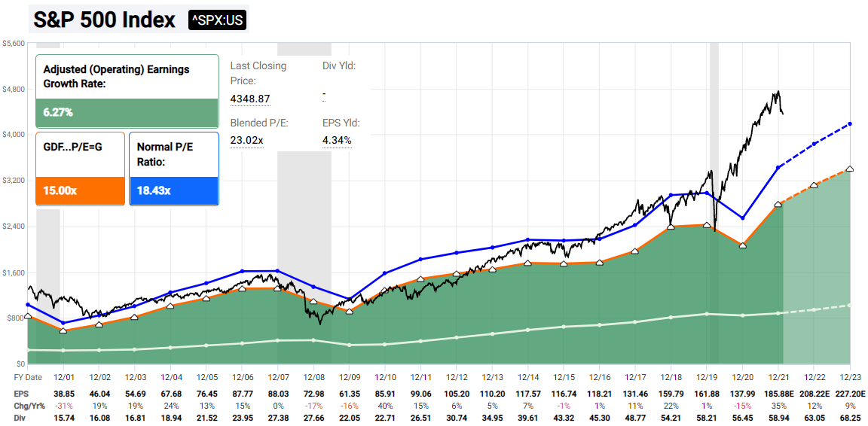Click dividend value 15.74
The width and height of the screenshot is (868, 426).
(x=63, y=418)
